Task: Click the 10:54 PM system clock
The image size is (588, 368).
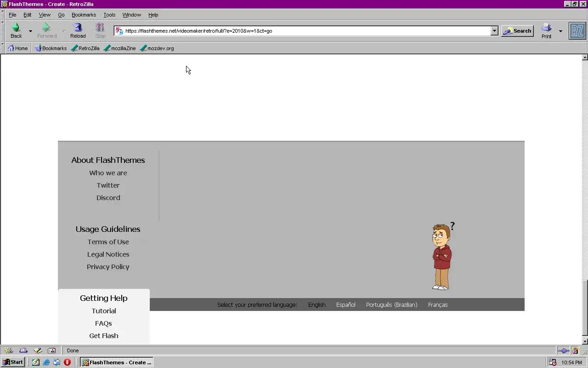Action: [571, 362]
